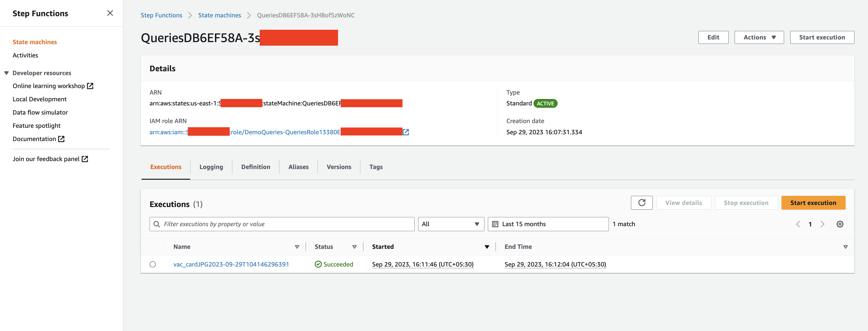868x331 pixels.
Task: Select the vac_cardJPG execution radio button
Action: click(153, 264)
